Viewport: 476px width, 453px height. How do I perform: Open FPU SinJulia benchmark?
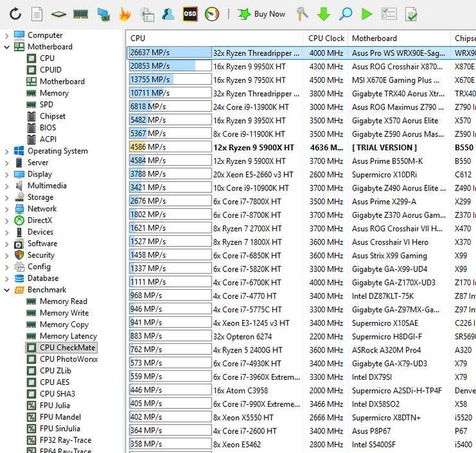tap(60, 428)
